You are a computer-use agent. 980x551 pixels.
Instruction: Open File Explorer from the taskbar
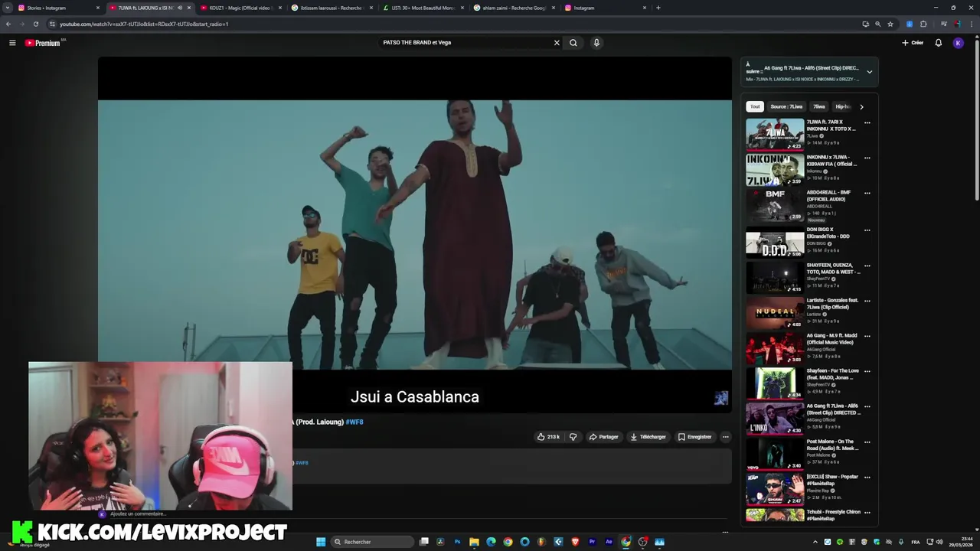click(474, 542)
